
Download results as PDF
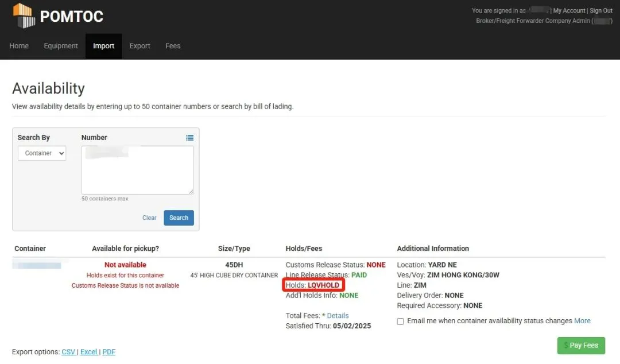(x=108, y=352)
